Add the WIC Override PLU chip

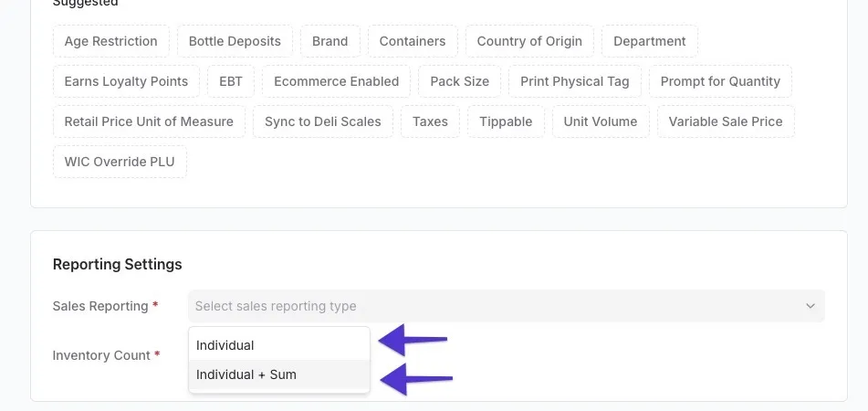(x=120, y=162)
